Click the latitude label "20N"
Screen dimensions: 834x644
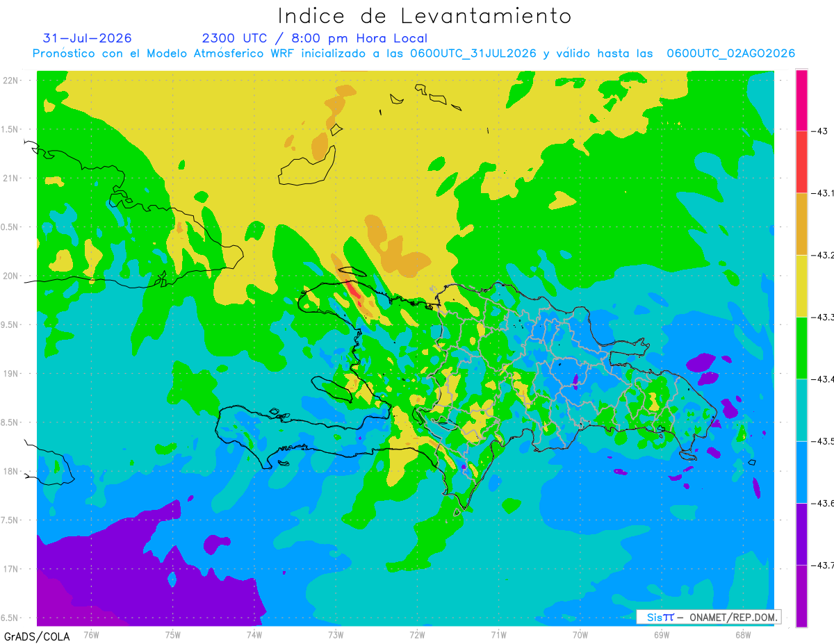(x=11, y=276)
